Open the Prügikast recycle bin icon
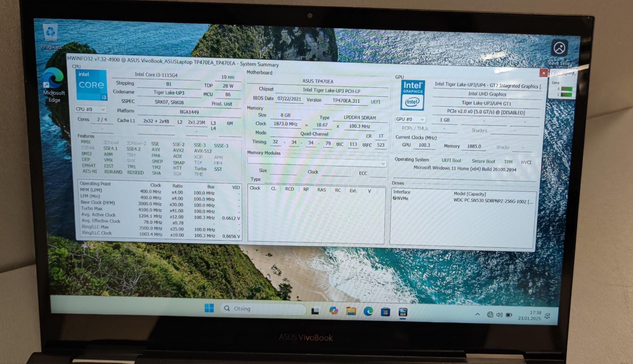The image size is (633, 364). pos(51,36)
